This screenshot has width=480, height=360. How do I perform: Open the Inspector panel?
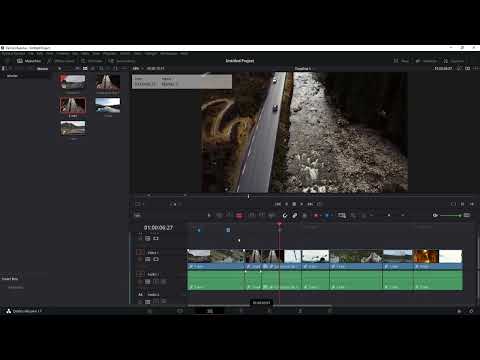(x=454, y=61)
